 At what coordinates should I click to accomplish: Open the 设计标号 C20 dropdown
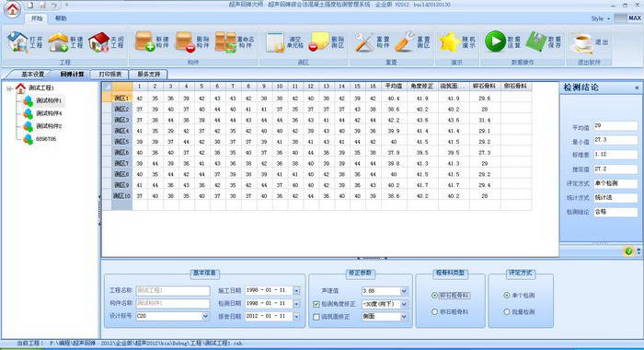[x=205, y=316]
